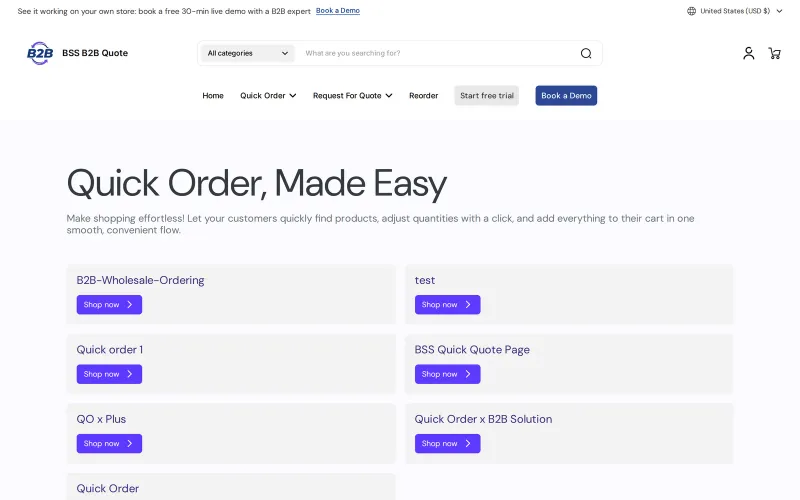Go to the Home menu item
The image size is (800, 500).
pos(213,95)
